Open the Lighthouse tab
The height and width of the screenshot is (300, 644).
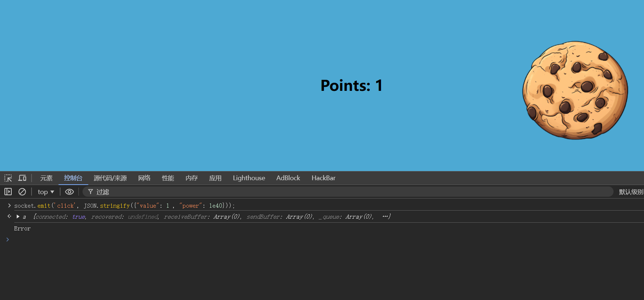[x=249, y=178]
